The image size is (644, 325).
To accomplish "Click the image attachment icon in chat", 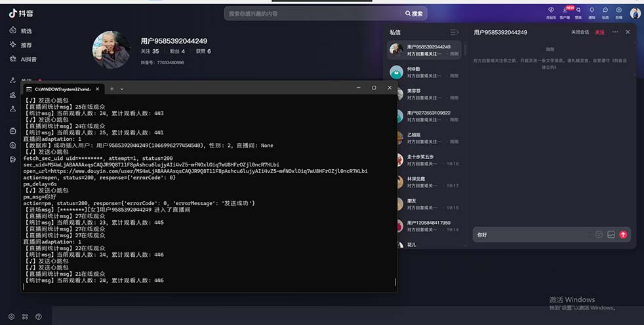I will coord(611,235).
